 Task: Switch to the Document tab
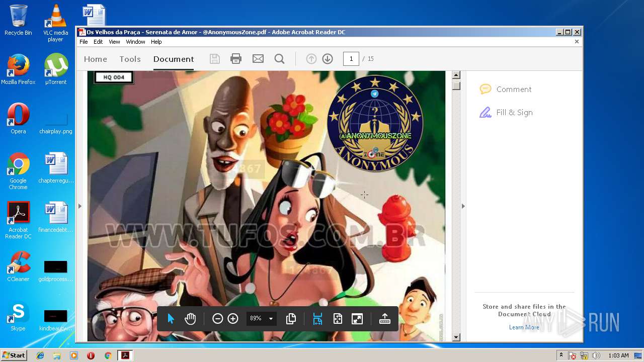point(174,59)
